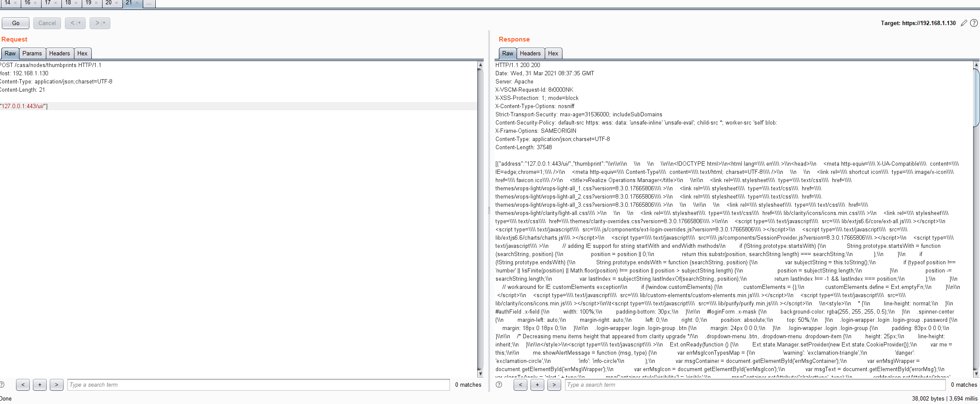Click the HTTP/1.1 200 200 status line

(x=517, y=65)
